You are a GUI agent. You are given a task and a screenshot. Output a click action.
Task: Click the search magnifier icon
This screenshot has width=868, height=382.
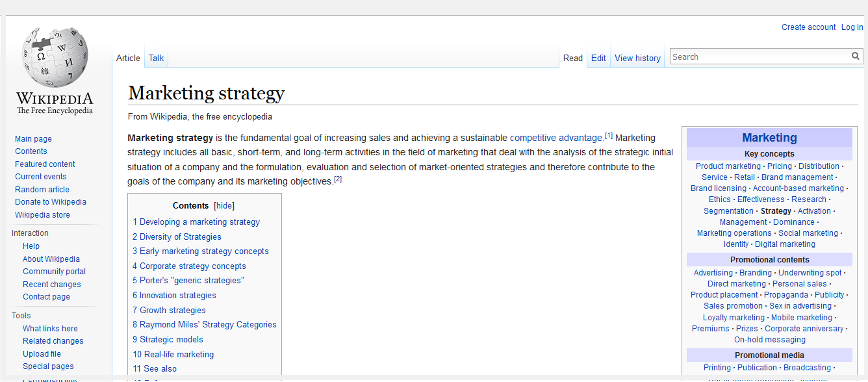point(856,57)
